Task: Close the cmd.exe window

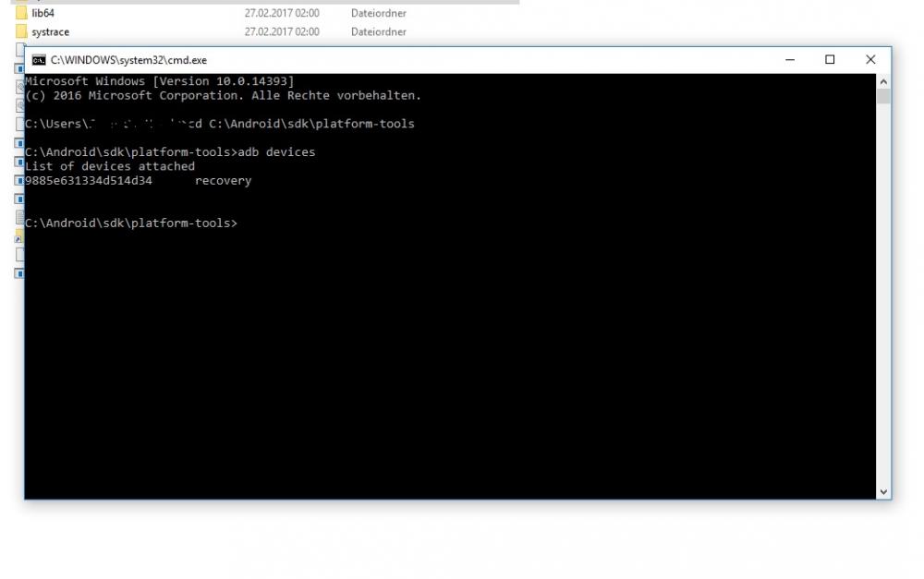Action: tap(870, 60)
